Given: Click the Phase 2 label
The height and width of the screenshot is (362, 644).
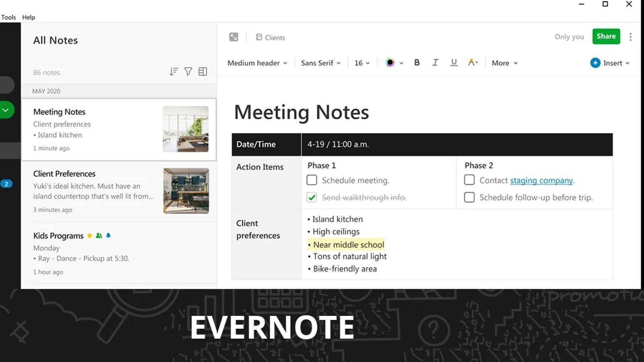Looking at the screenshot, I should point(479,165).
